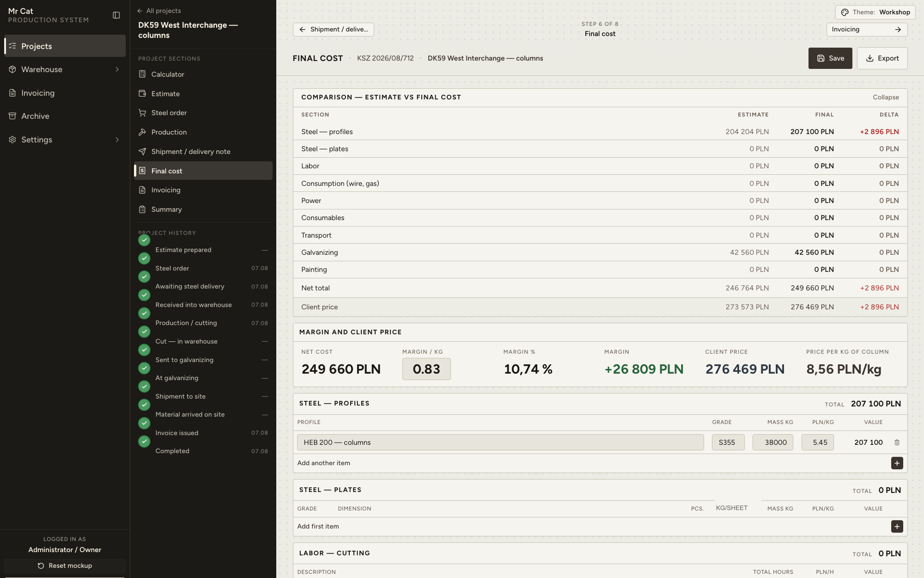
Task: Click Steel — profiles final 207 100 PLN
Action: point(812,132)
